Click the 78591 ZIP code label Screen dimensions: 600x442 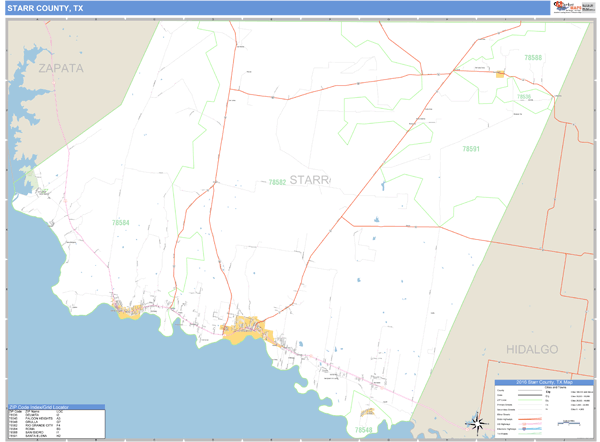pos(471,149)
